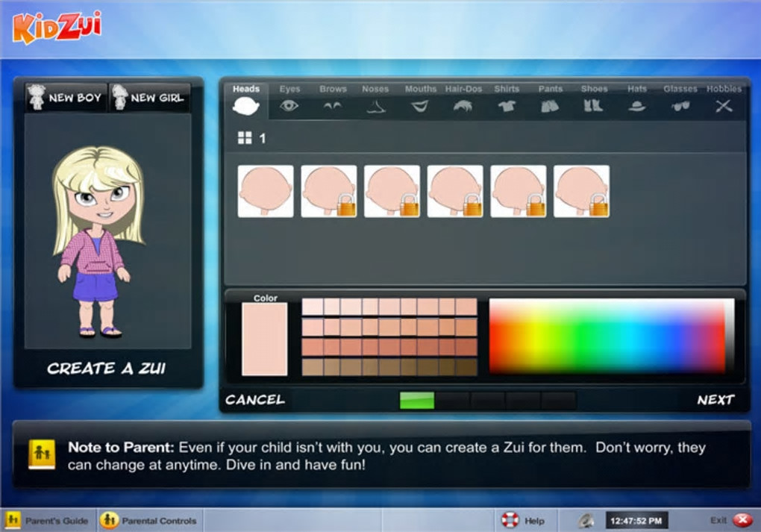Open the Brows category icon
The width and height of the screenshot is (761, 532).
coord(333,105)
